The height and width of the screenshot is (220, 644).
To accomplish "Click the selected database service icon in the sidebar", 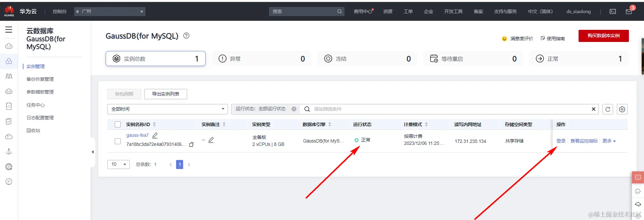I will click(9, 61).
